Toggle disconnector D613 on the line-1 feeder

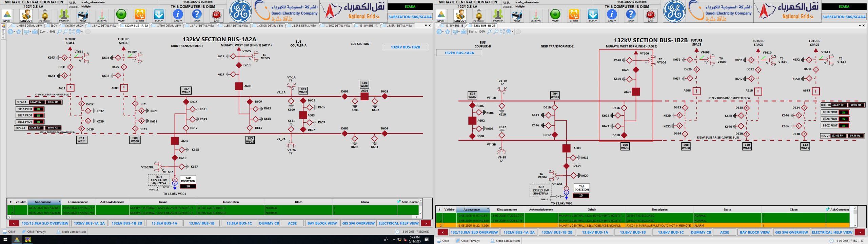tap(239, 65)
